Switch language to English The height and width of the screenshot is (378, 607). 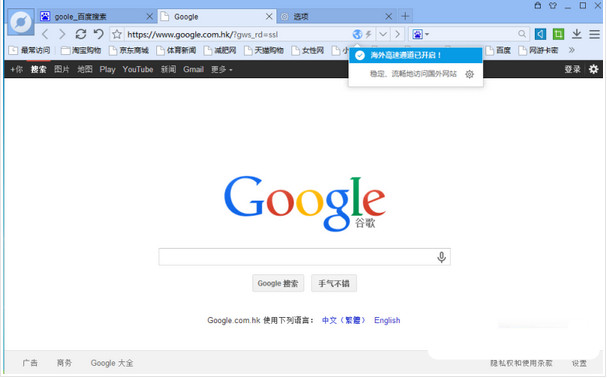(387, 320)
